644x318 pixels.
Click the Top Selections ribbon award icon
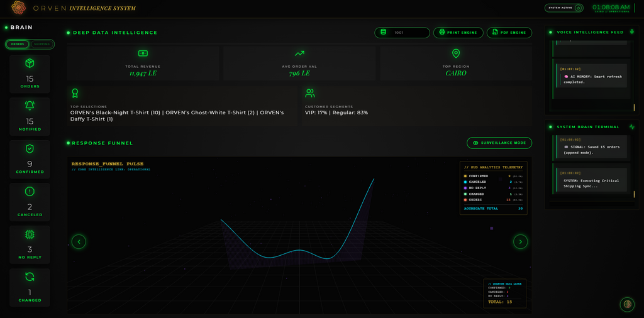coord(75,93)
